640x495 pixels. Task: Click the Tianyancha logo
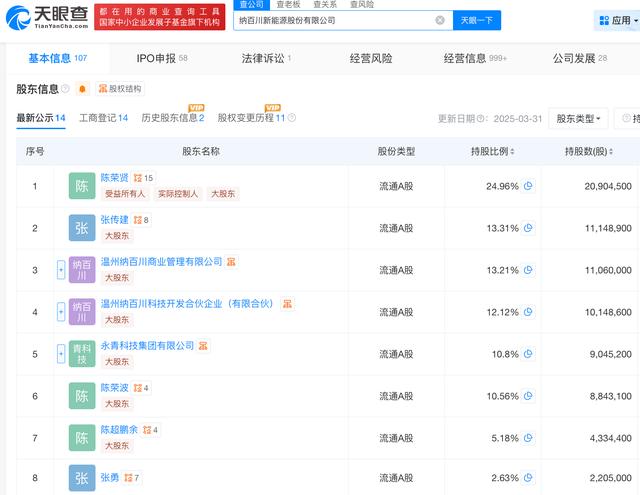47,17
